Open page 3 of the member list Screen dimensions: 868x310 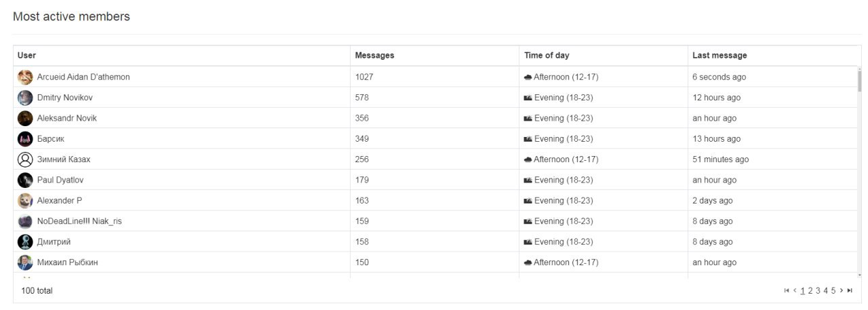[x=818, y=290]
